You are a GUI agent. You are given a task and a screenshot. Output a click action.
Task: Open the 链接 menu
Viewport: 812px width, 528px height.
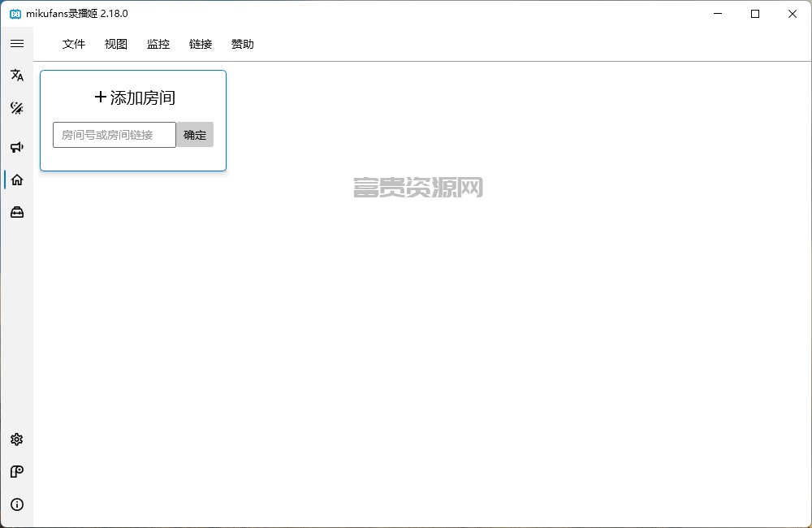pos(201,45)
